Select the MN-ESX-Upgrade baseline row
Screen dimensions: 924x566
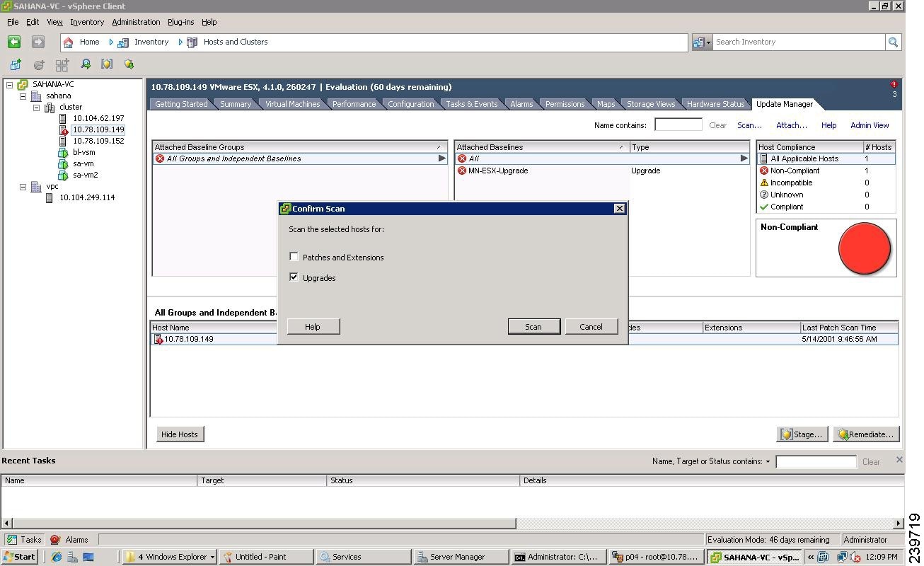point(601,171)
